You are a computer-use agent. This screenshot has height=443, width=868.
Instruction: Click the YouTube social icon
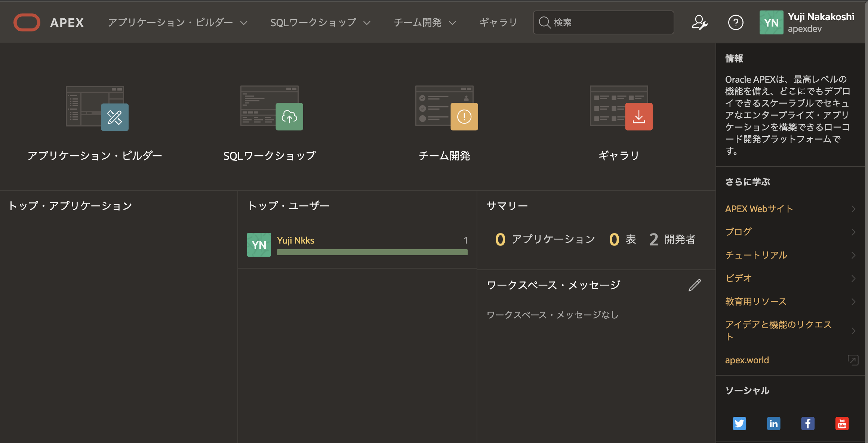[842, 424]
